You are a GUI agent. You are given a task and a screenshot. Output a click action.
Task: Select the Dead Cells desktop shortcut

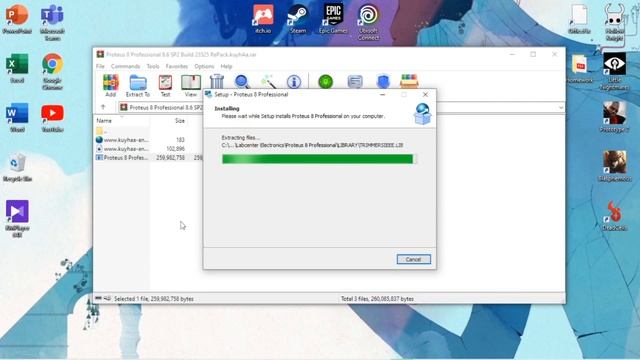tap(614, 216)
